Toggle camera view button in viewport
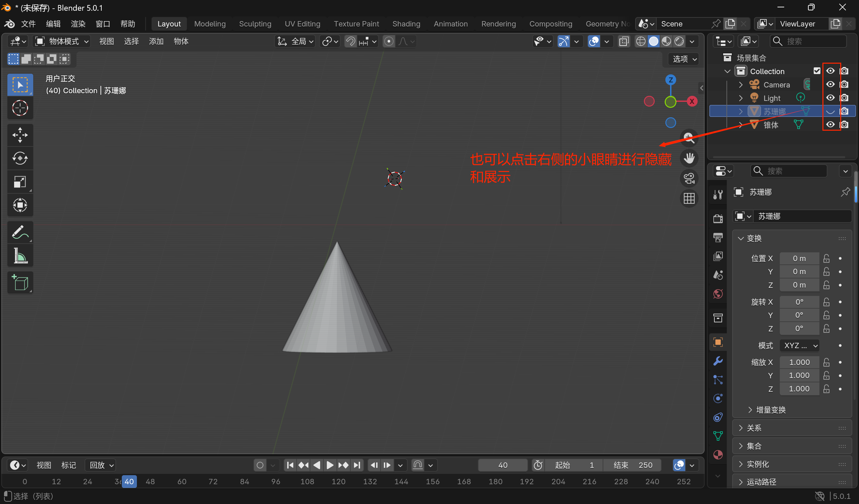This screenshot has width=859, height=504. click(689, 178)
